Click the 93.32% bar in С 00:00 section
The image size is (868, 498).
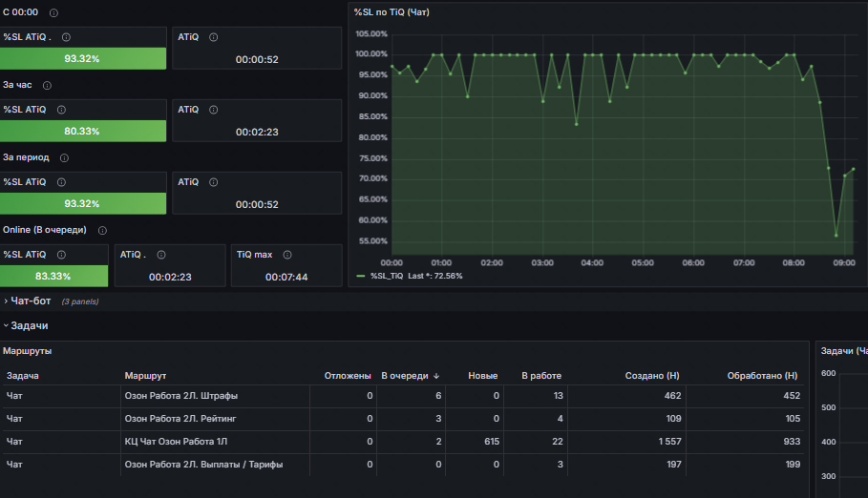(82, 59)
